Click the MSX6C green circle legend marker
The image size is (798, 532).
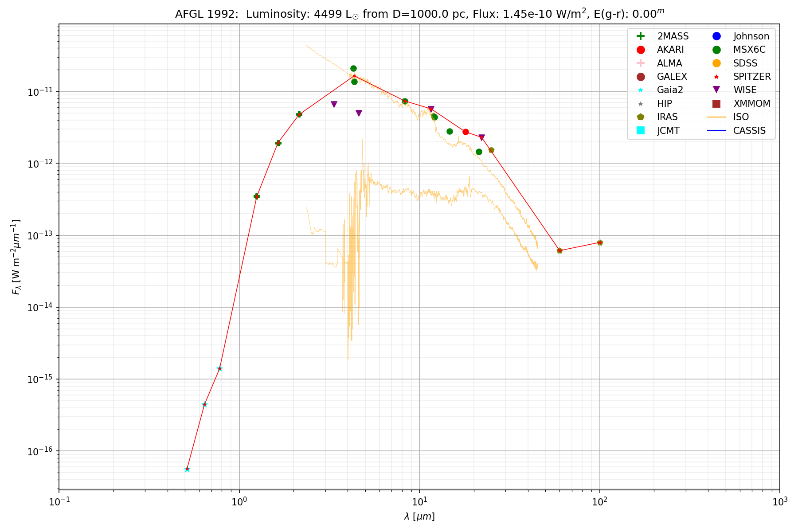point(716,50)
